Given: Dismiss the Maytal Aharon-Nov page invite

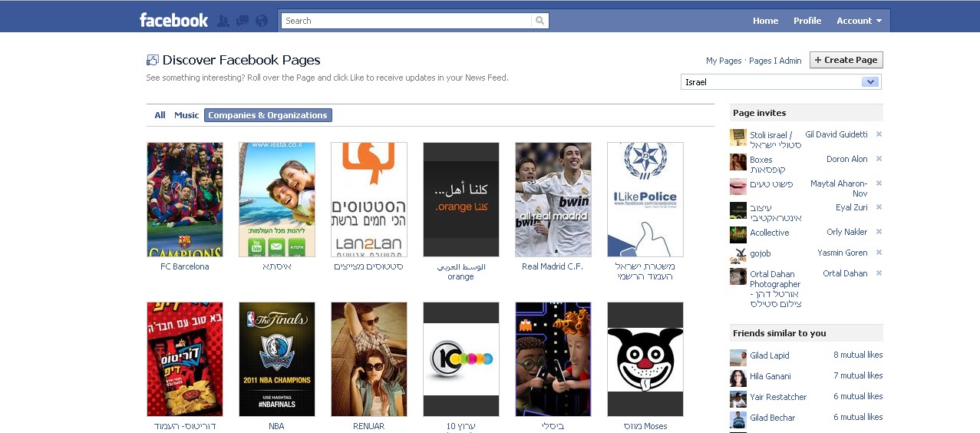Looking at the screenshot, I should point(879,183).
